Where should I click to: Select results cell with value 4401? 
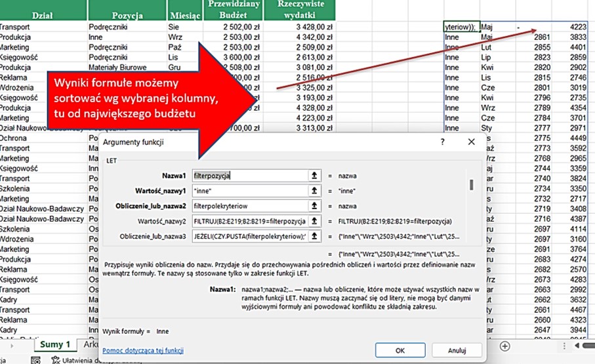(x=569, y=47)
